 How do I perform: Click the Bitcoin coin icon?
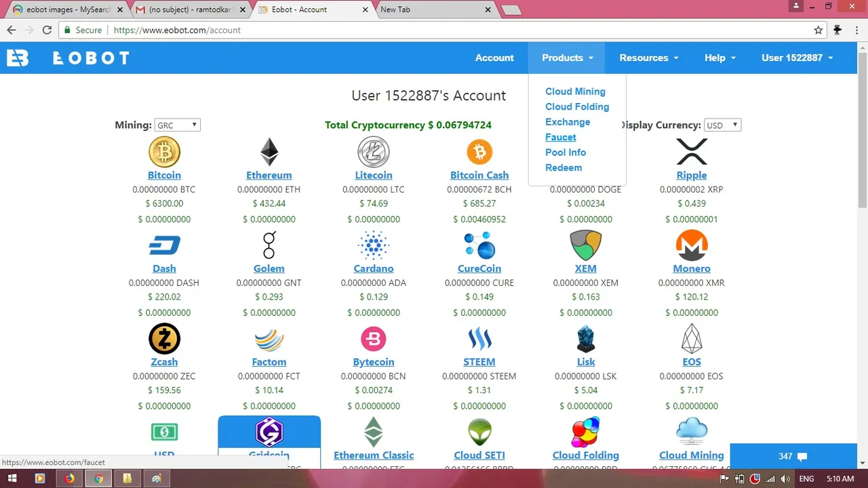click(164, 152)
